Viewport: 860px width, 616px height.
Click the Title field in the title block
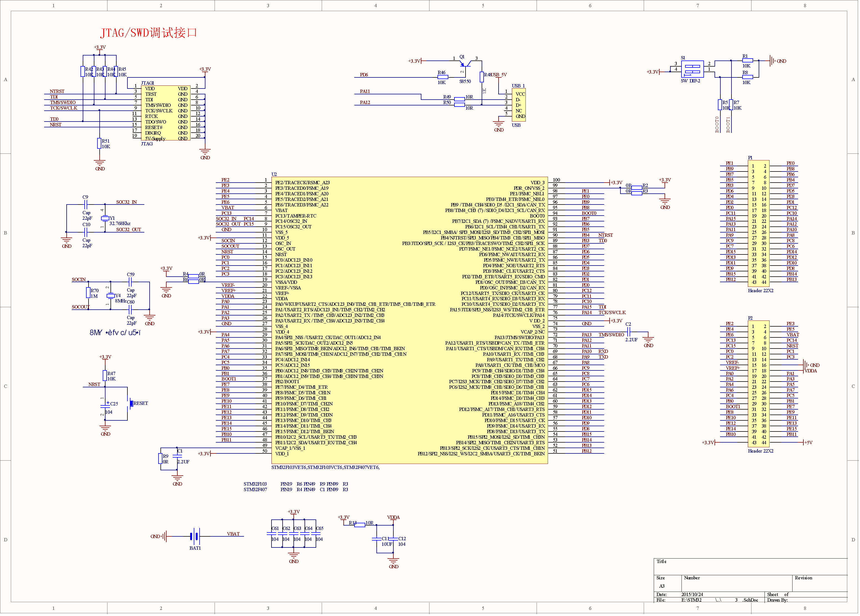(750, 567)
